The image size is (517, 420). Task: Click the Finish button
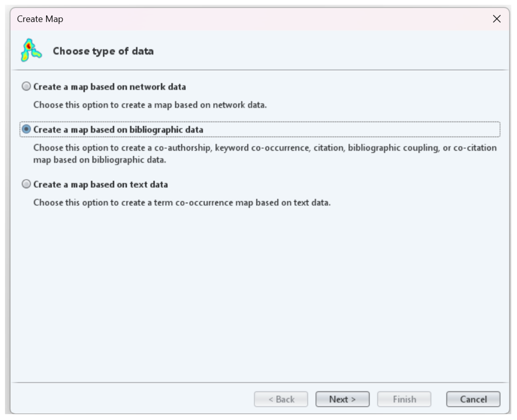click(404, 399)
